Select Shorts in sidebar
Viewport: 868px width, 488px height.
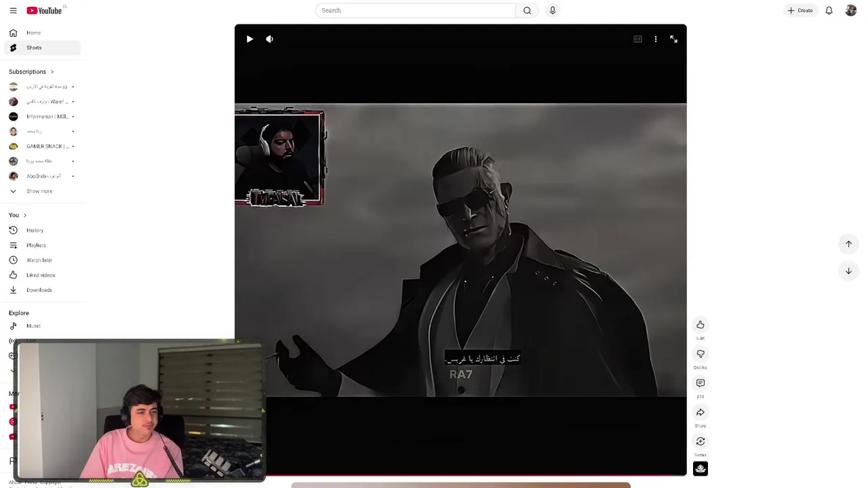tap(43, 47)
